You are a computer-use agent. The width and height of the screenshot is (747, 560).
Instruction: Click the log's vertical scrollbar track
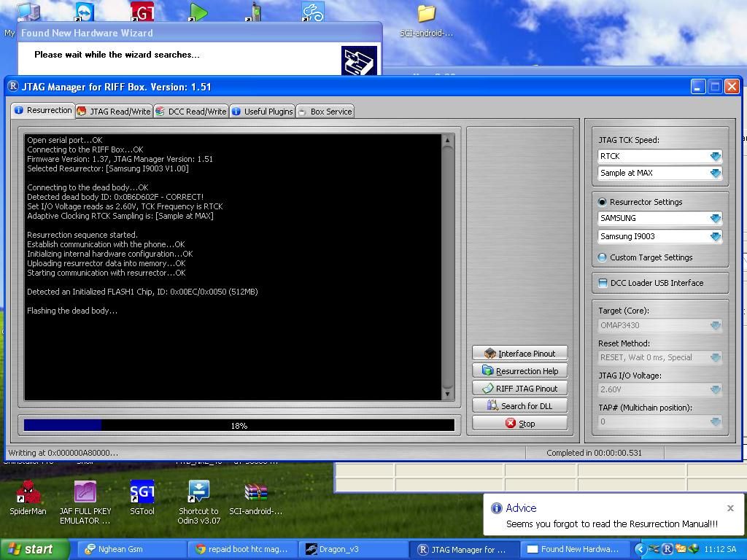click(447, 267)
